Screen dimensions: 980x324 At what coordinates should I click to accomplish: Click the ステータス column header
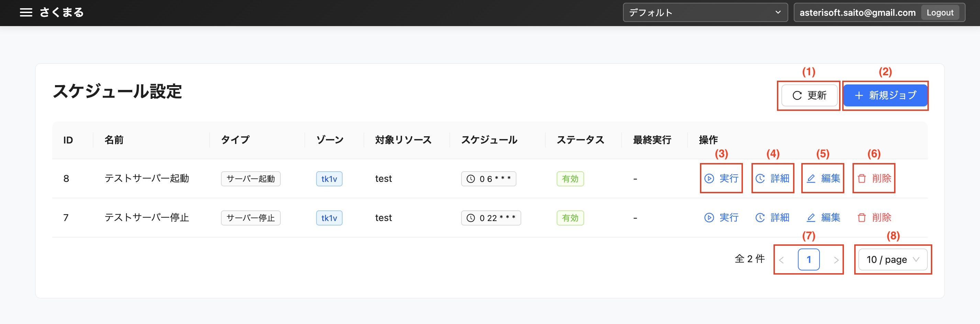click(x=580, y=140)
